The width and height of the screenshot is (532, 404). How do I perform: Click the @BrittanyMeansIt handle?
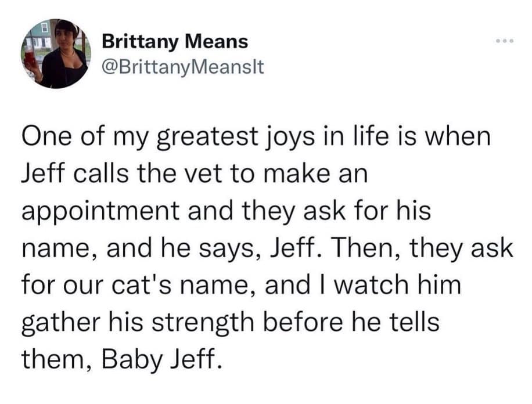[182, 67]
